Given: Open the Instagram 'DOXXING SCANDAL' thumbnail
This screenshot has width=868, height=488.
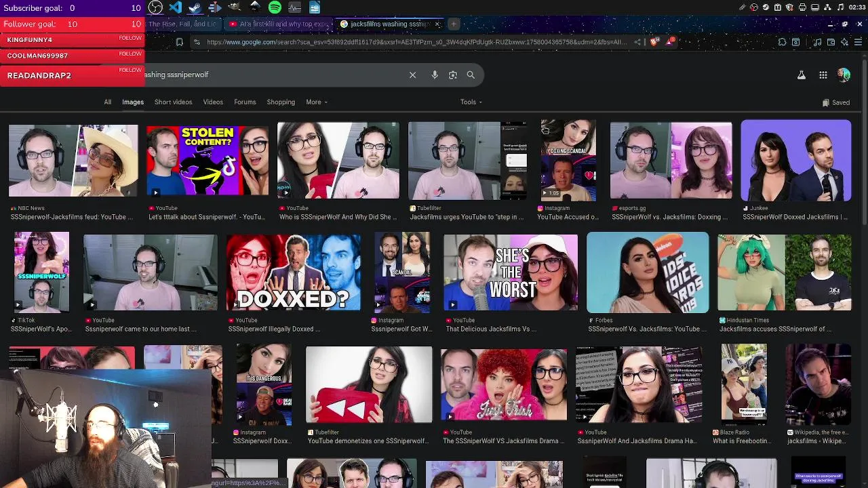Looking at the screenshot, I should point(568,160).
